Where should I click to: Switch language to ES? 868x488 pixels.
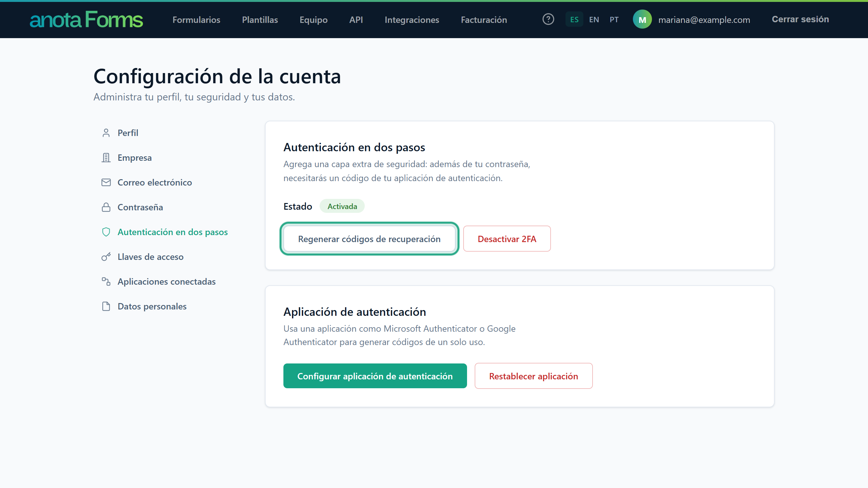574,20
